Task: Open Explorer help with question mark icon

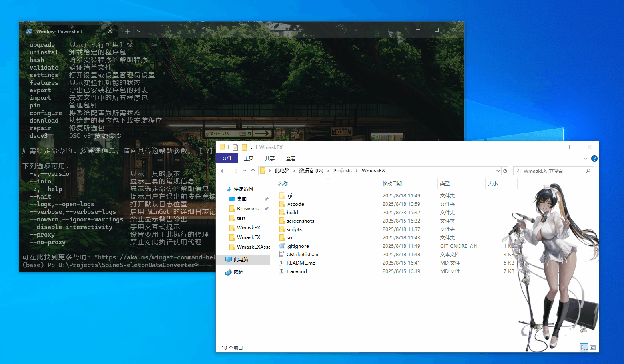Action: [x=594, y=159]
